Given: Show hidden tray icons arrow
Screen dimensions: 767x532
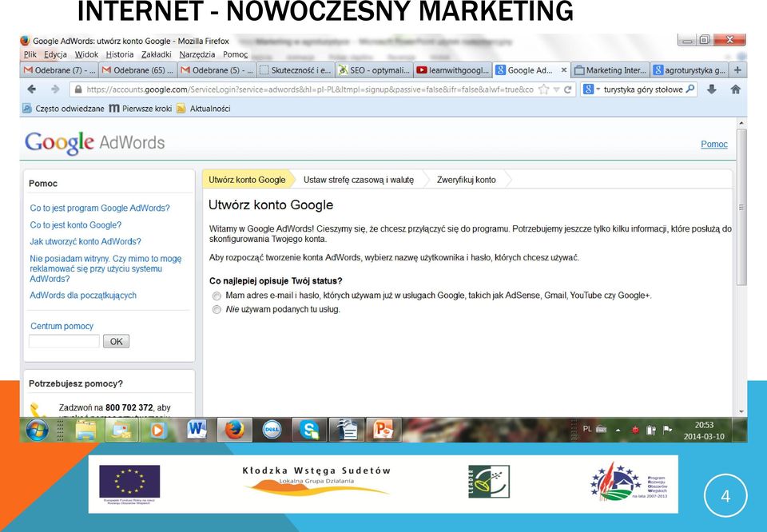Looking at the screenshot, I should point(618,431).
